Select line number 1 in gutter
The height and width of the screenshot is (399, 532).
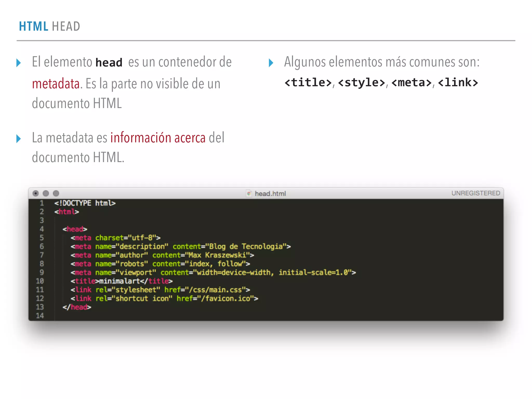tap(42, 203)
